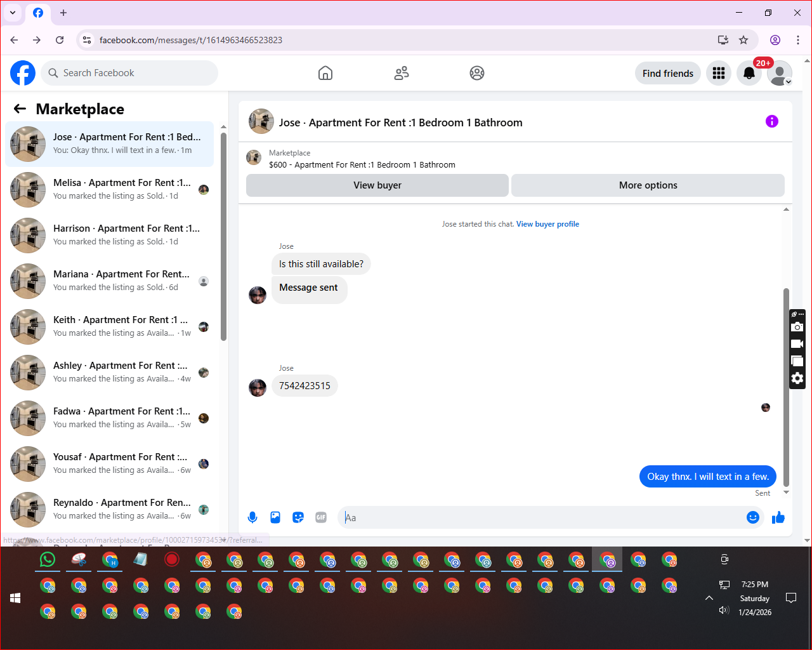Send a thumbs-up like

coord(778,517)
